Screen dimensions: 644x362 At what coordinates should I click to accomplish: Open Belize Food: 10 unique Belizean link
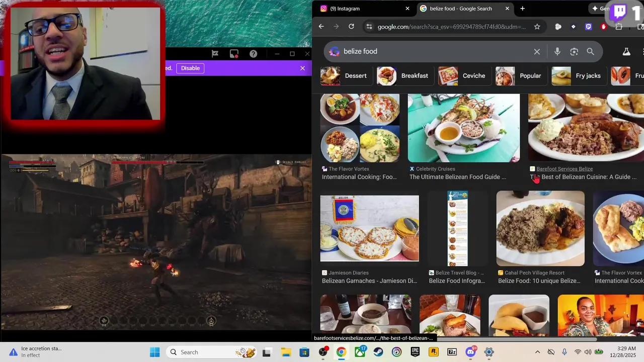(539, 281)
